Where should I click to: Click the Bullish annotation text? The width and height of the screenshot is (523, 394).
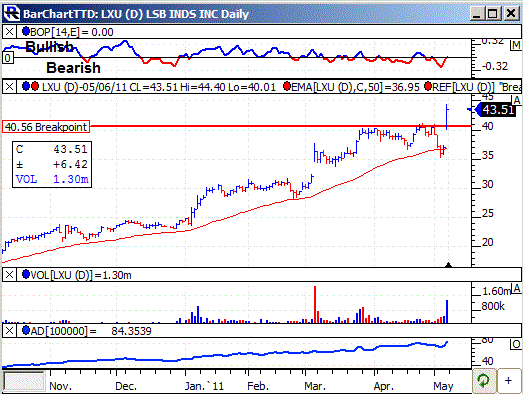click(x=49, y=47)
